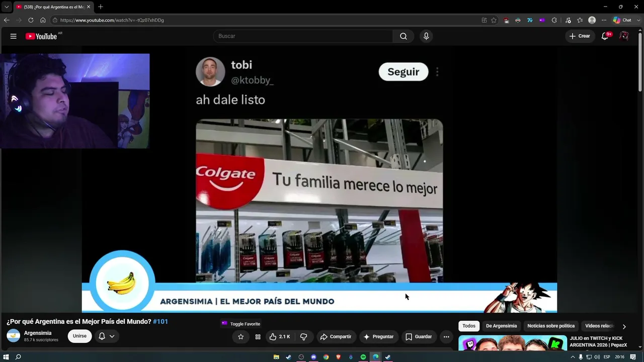The width and height of the screenshot is (644, 362).
Task: Start voice search with the microphone
Action: [426, 36]
